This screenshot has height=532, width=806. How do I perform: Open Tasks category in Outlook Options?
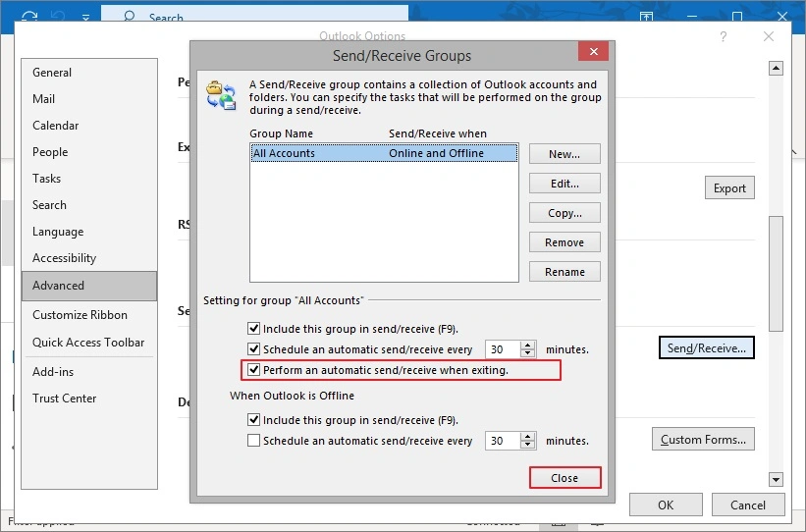[x=89, y=179]
